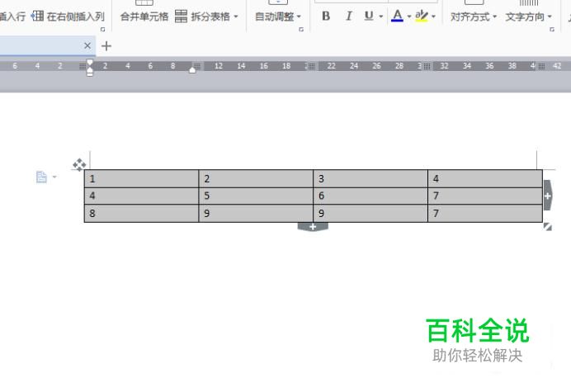Select table cell containing "8"
The image size is (571, 392).
(141, 213)
